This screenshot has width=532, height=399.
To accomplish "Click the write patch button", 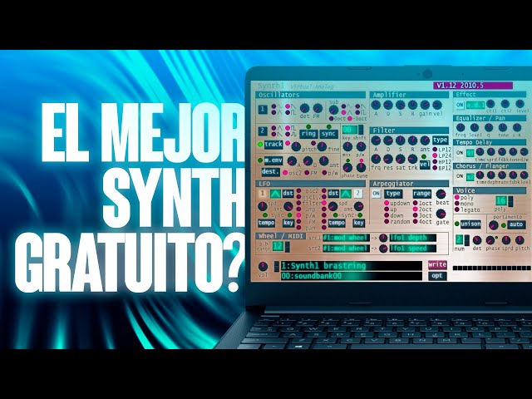I will pos(437,264).
